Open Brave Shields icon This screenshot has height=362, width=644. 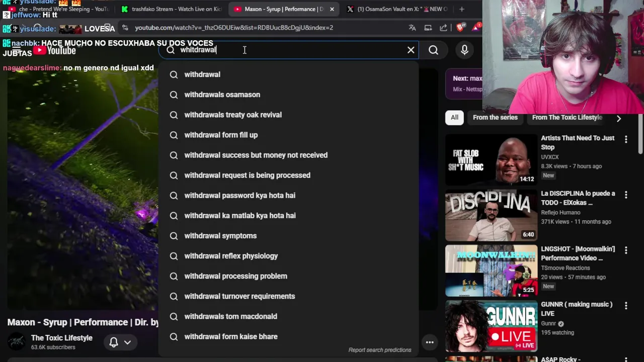(460, 28)
